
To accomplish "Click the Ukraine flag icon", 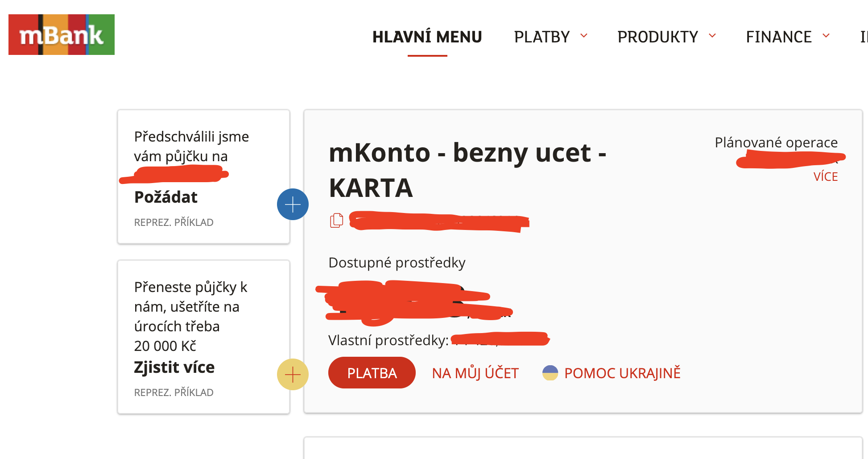I will coord(550,373).
